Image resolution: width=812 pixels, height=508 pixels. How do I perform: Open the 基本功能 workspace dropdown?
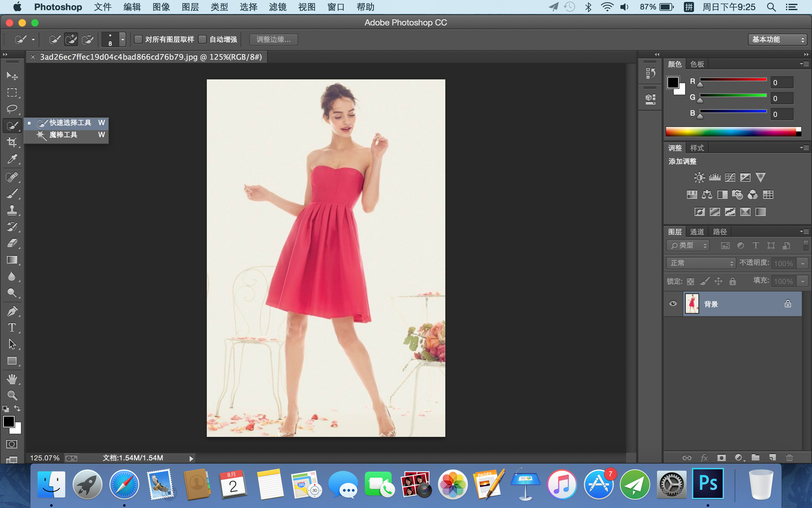pyautogui.click(x=777, y=40)
